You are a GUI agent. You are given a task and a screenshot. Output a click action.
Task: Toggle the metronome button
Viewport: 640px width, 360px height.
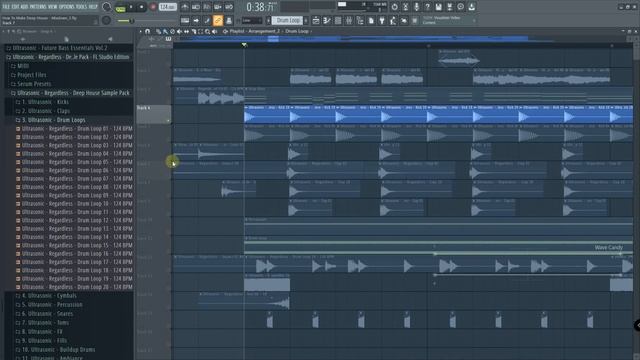(x=184, y=7)
